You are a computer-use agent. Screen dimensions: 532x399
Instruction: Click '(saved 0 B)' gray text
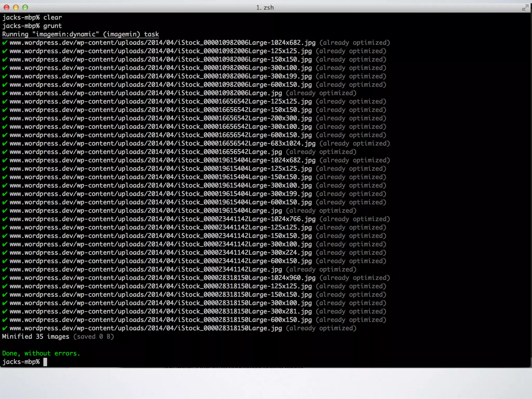(94, 337)
